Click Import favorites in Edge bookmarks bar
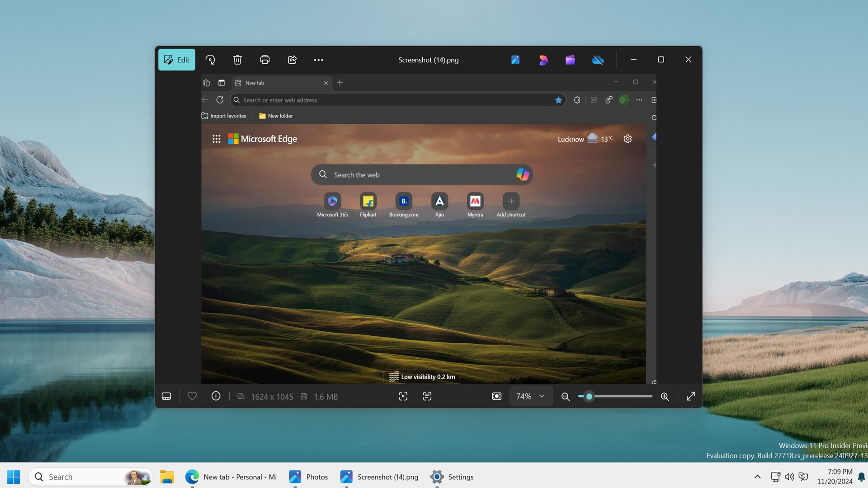 point(224,116)
